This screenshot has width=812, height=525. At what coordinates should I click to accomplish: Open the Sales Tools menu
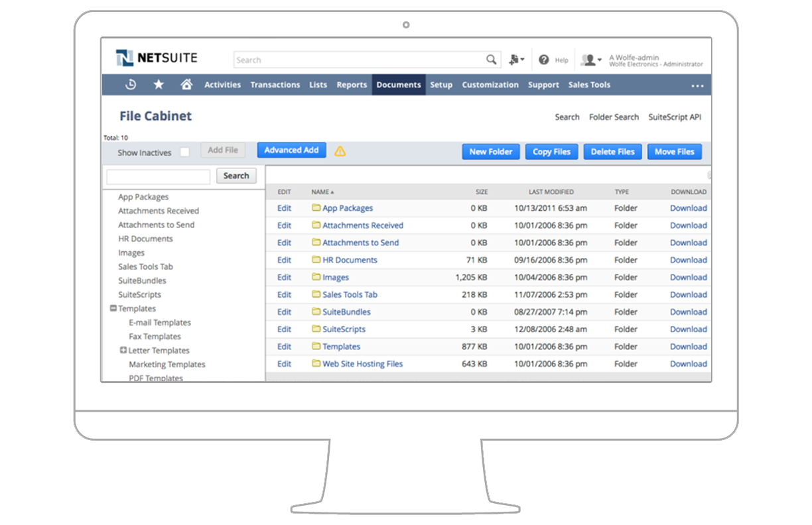[x=589, y=85]
